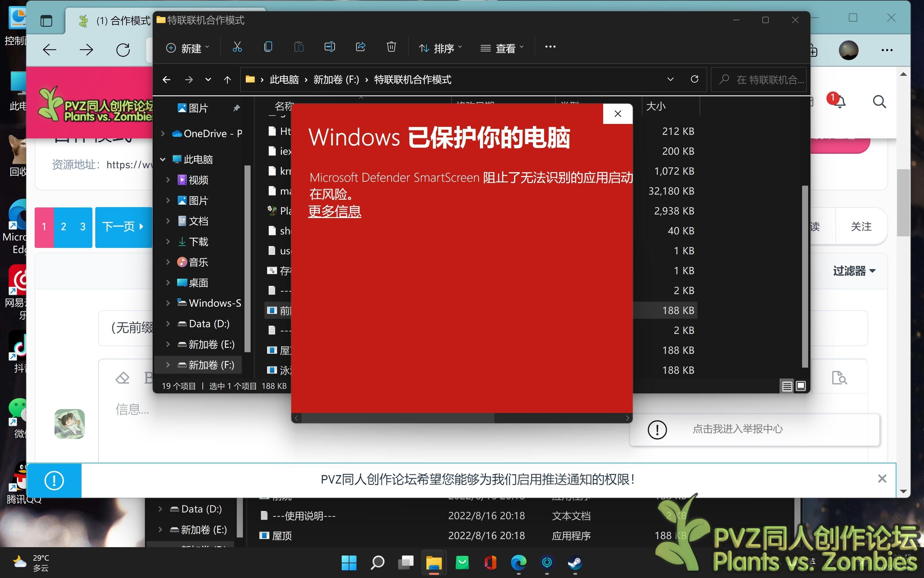Expand the Data (D:) drive in Explorer tree
The image size is (924, 578).
[168, 324]
